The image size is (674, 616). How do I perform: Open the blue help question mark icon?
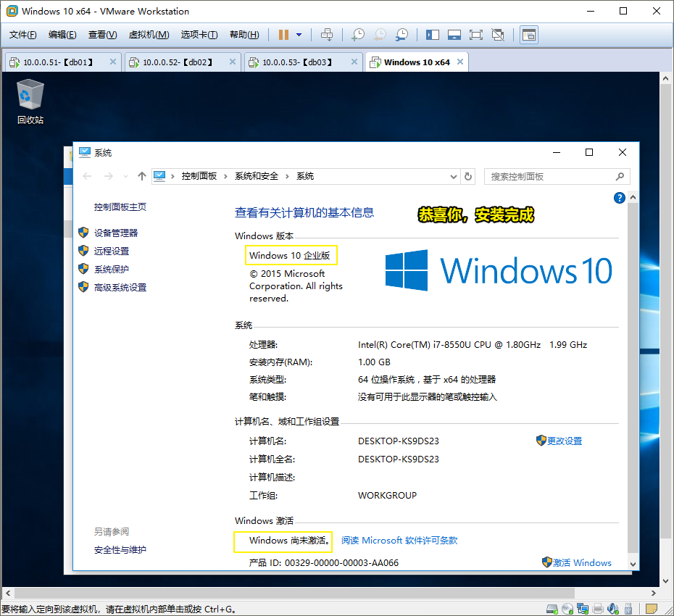click(620, 198)
